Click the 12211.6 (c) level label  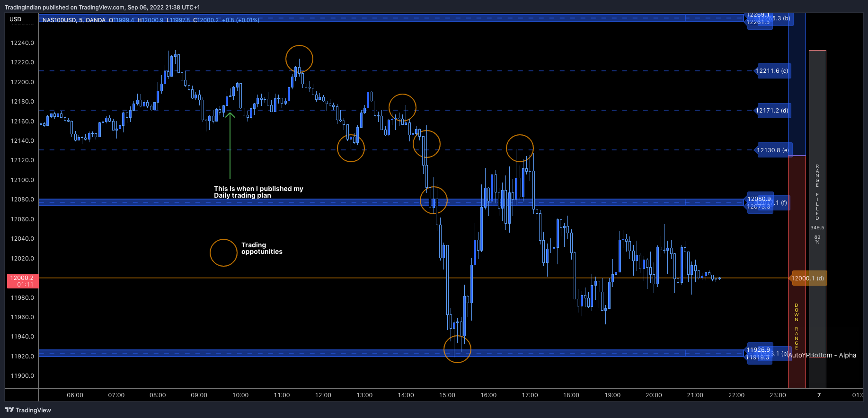tap(772, 71)
